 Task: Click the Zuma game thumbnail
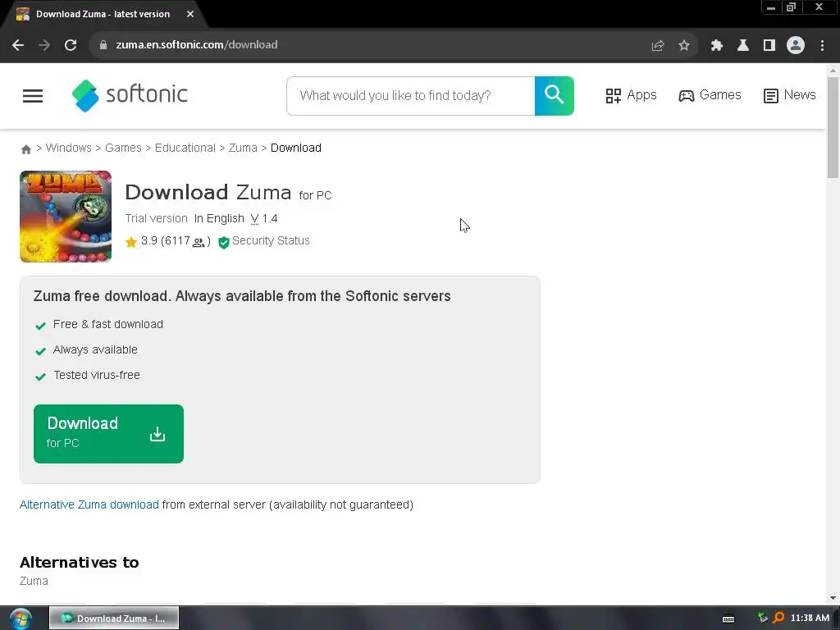pos(66,217)
